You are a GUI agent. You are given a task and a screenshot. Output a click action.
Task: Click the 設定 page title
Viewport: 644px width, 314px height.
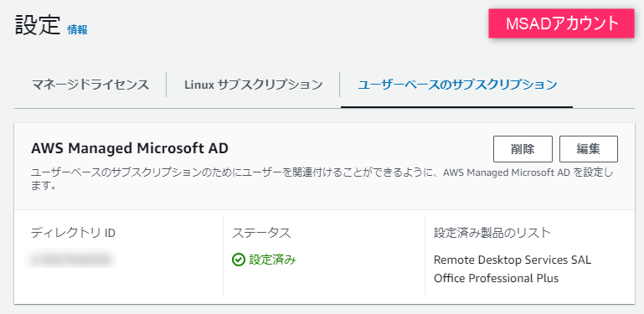pyautogui.click(x=38, y=25)
